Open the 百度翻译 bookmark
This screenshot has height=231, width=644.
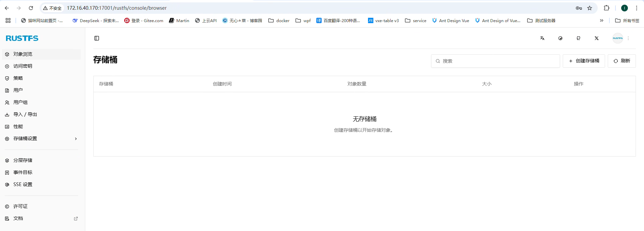pyautogui.click(x=338, y=20)
